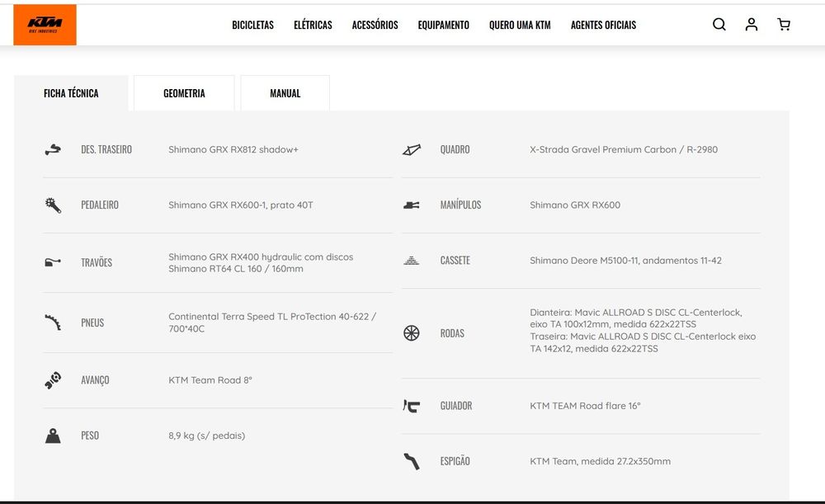Open the Acessórios menu
The image size is (825, 504).
point(375,25)
